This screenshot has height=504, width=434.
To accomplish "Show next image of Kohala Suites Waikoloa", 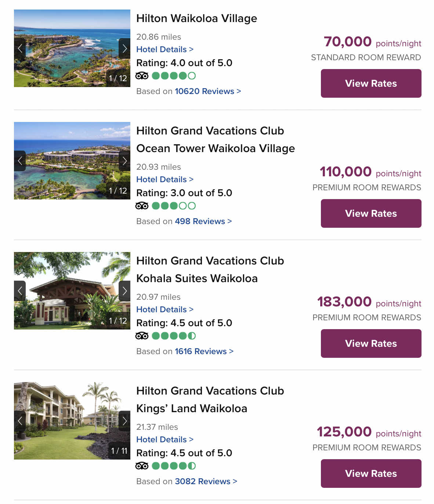I will [x=125, y=291].
